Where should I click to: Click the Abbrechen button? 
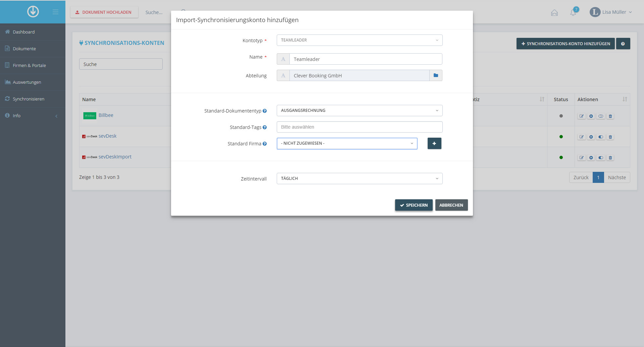point(451,205)
